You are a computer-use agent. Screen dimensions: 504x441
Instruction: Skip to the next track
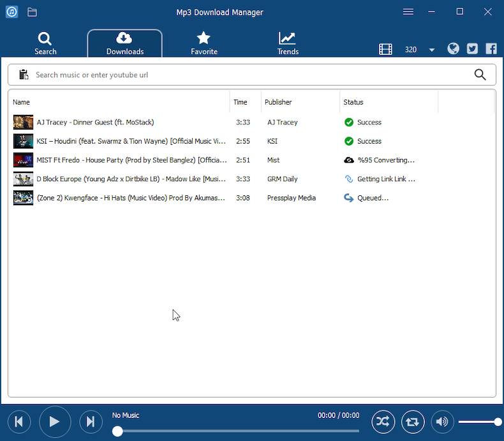91,421
